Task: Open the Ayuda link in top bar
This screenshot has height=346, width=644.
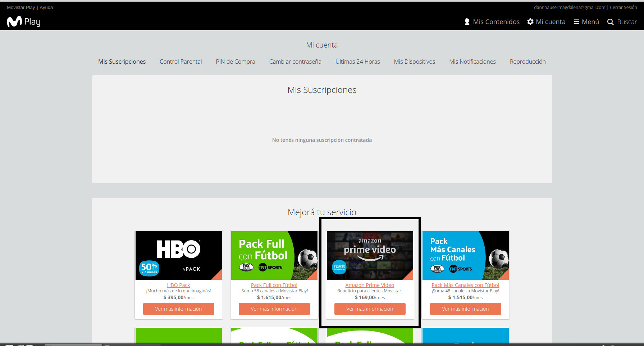Action: click(46, 7)
